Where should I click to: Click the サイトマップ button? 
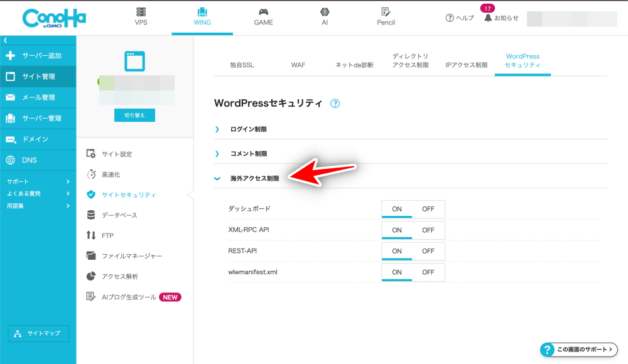click(38, 333)
